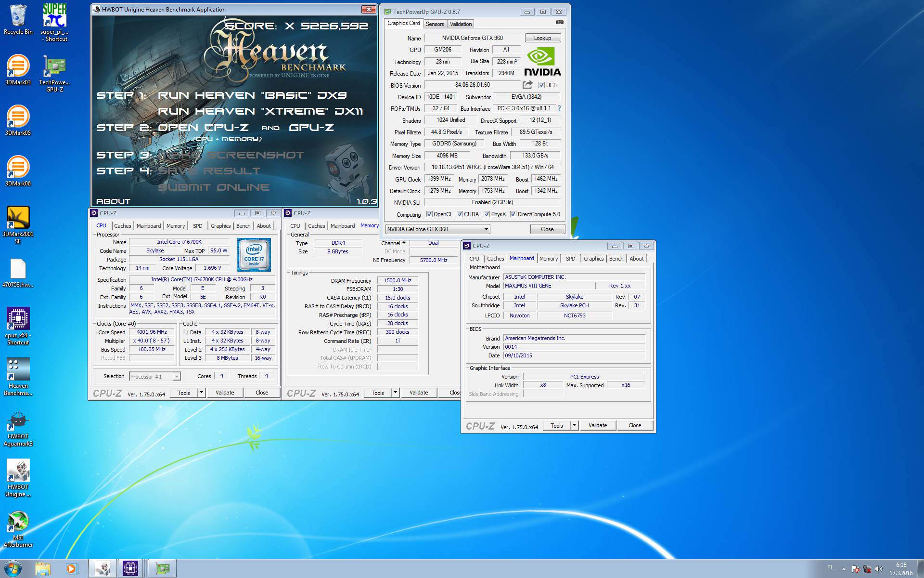This screenshot has height=578, width=924.
Task: Launch the MSI Afterburner desktop icon
Action: (x=18, y=528)
